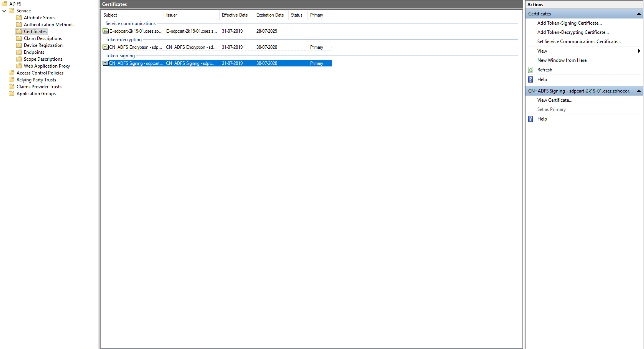This screenshot has height=349, width=644.
Task: Sort by the Expiration Date column header
Action: 270,15
